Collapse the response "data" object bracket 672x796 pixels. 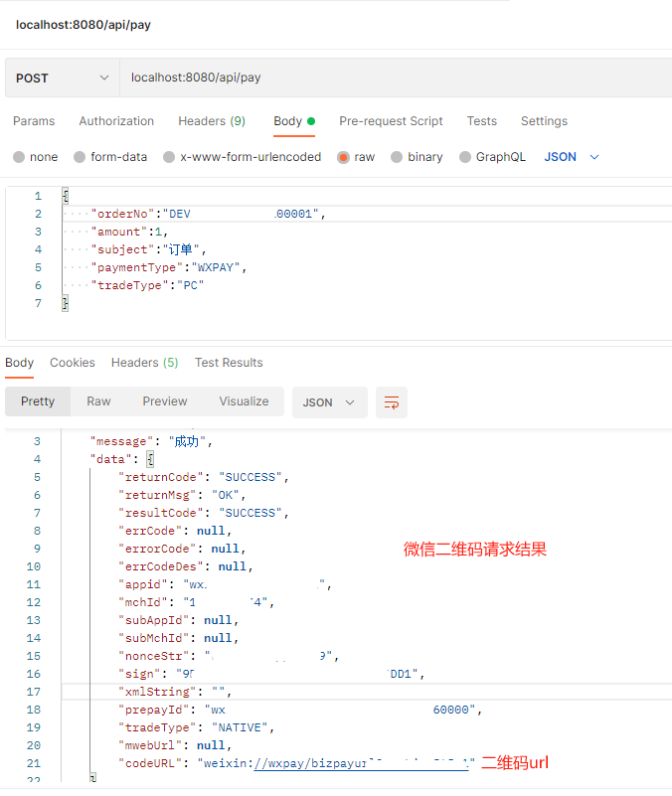click(150, 459)
